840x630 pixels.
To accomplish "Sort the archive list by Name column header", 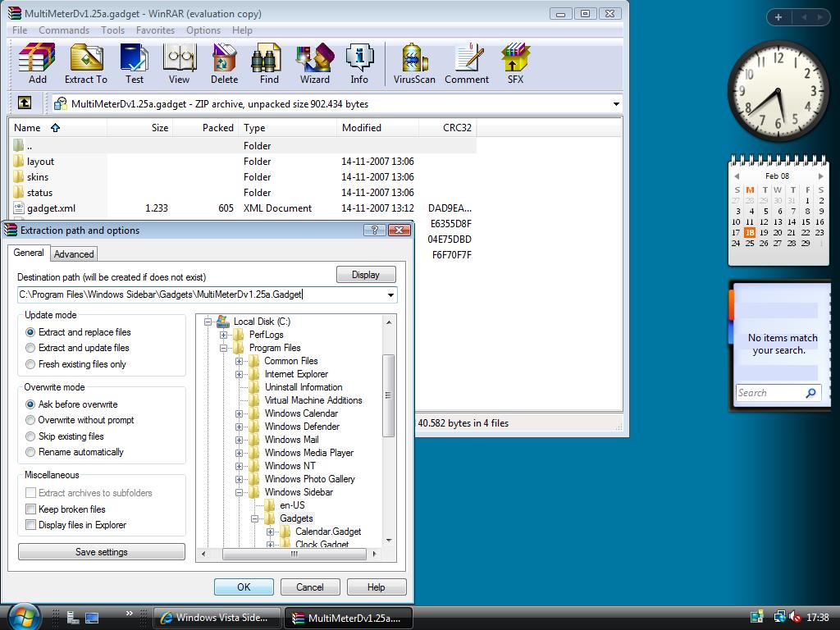I will pyautogui.click(x=58, y=127).
